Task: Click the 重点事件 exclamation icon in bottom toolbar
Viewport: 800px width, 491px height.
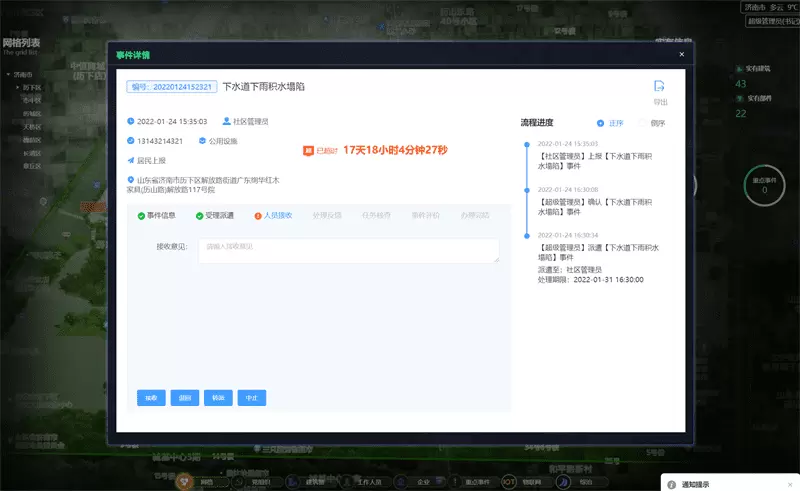Action: pos(455,481)
